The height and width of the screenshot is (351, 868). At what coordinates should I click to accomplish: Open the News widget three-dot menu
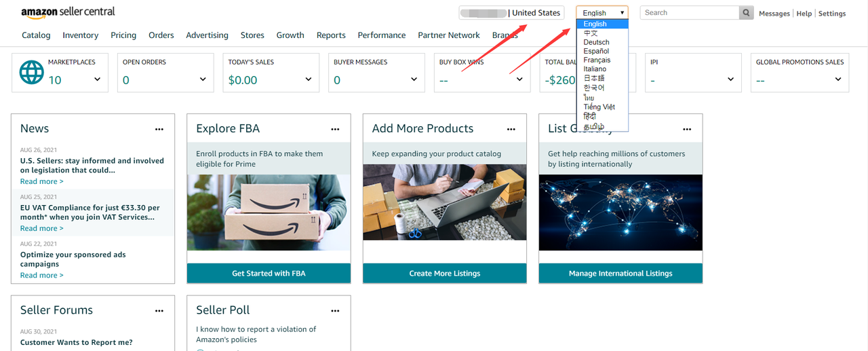tap(159, 129)
